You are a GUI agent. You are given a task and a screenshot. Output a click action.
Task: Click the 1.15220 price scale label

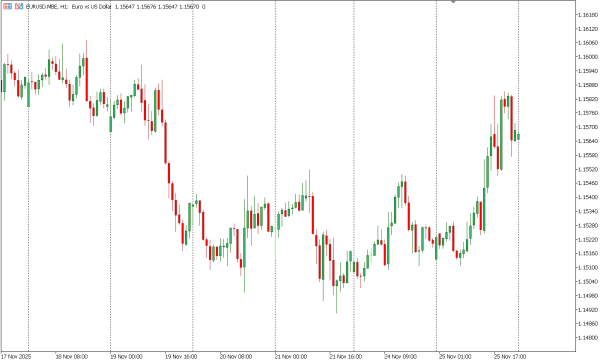point(587,240)
